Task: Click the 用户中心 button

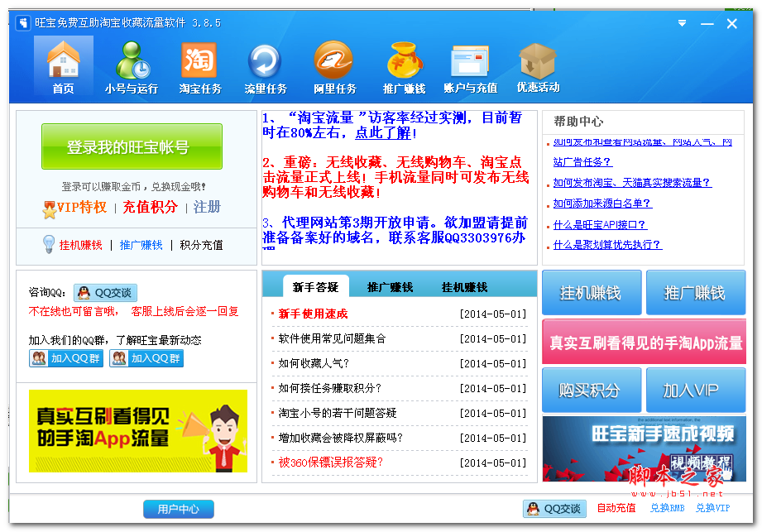Action: coord(179,509)
